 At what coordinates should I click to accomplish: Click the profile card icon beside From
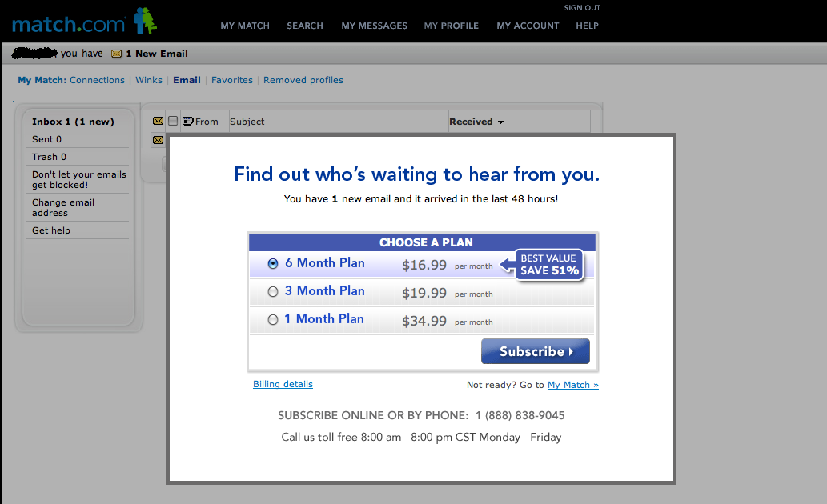tap(188, 122)
